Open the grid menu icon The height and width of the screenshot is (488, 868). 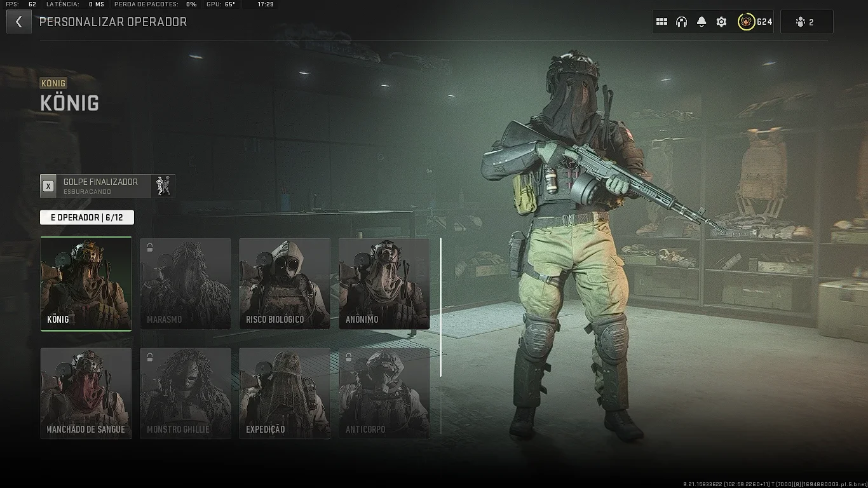coord(661,22)
